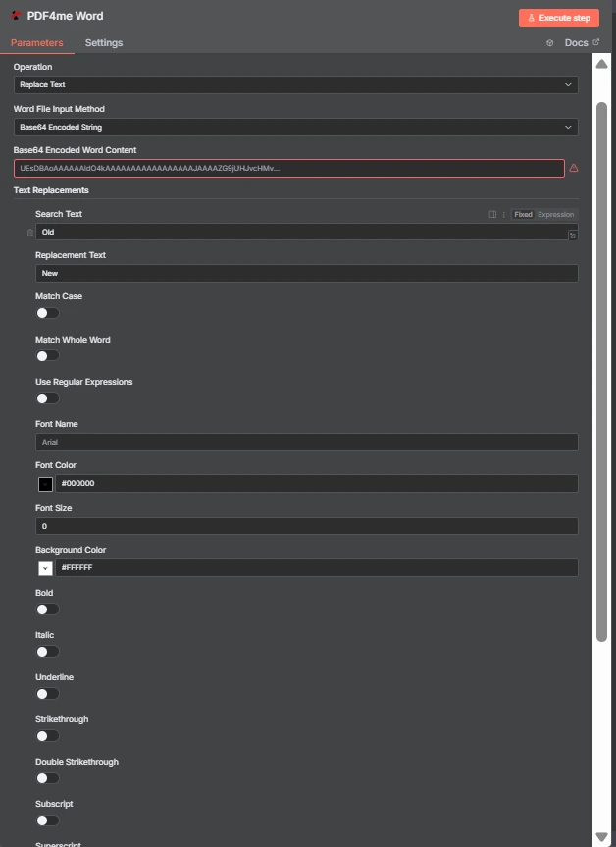Enable the Subscript toggle
616x847 pixels.
point(47,821)
